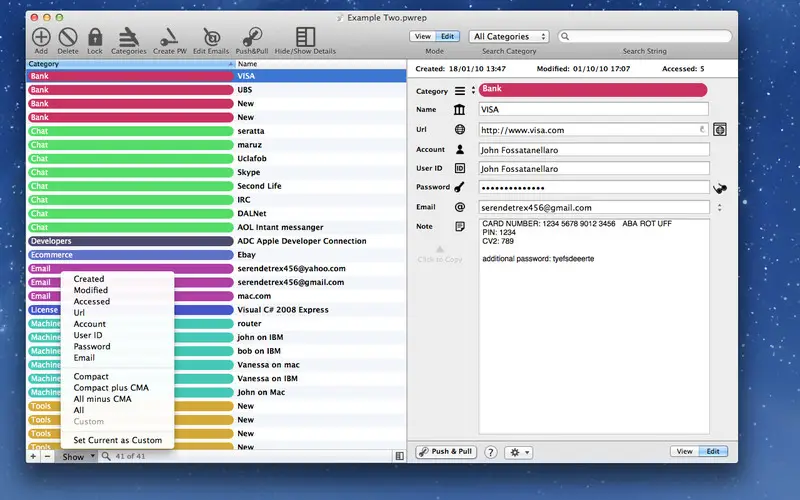Choose Accessed from the Show menu
The image size is (800, 500).
pyautogui.click(x=92, y=301)
